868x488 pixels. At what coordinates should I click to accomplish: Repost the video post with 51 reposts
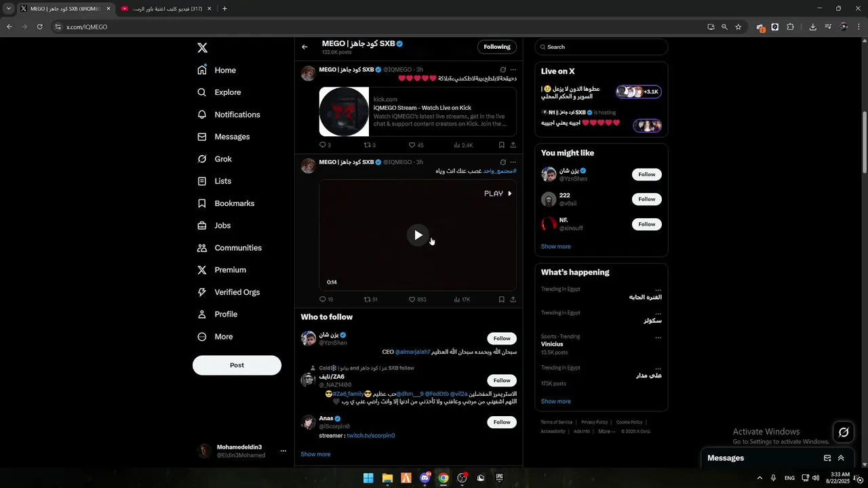pos(371,300)
